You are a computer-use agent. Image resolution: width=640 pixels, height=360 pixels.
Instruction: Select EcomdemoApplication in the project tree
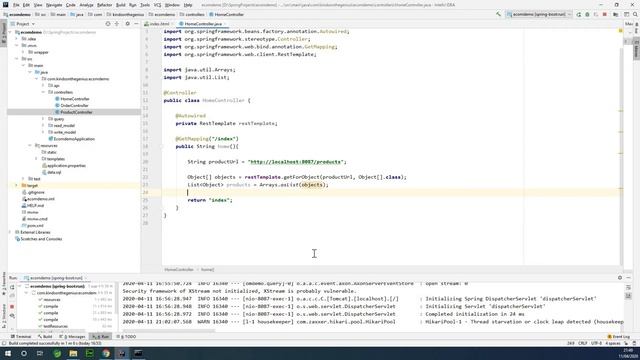74,139
